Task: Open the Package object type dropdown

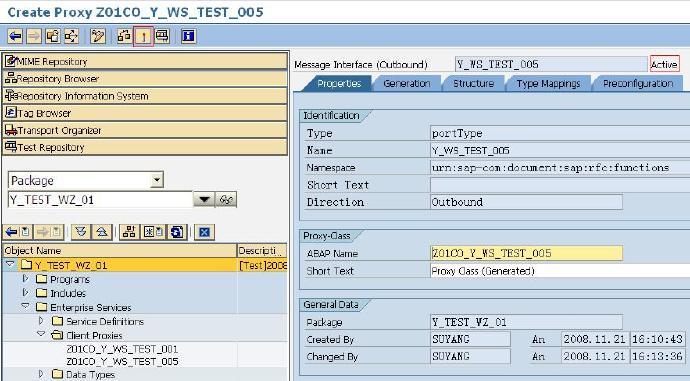Action: tap(156, 180)
